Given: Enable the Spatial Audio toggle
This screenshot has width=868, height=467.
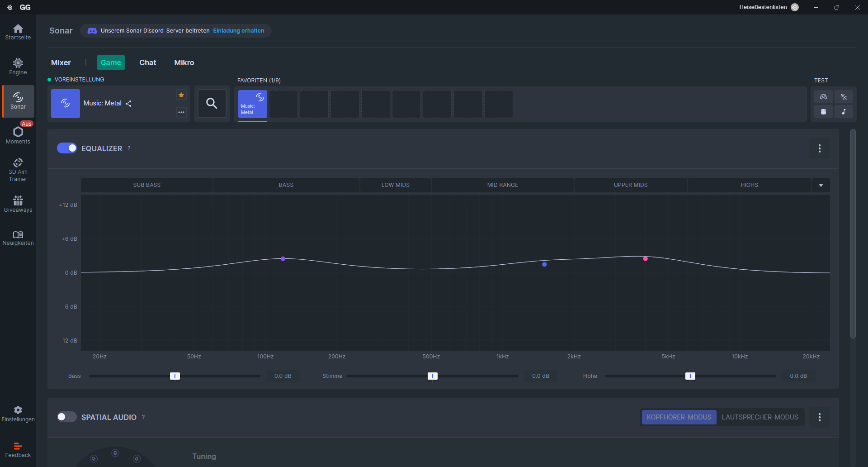Looking at the screenshot, I should [x=67, y=417].
